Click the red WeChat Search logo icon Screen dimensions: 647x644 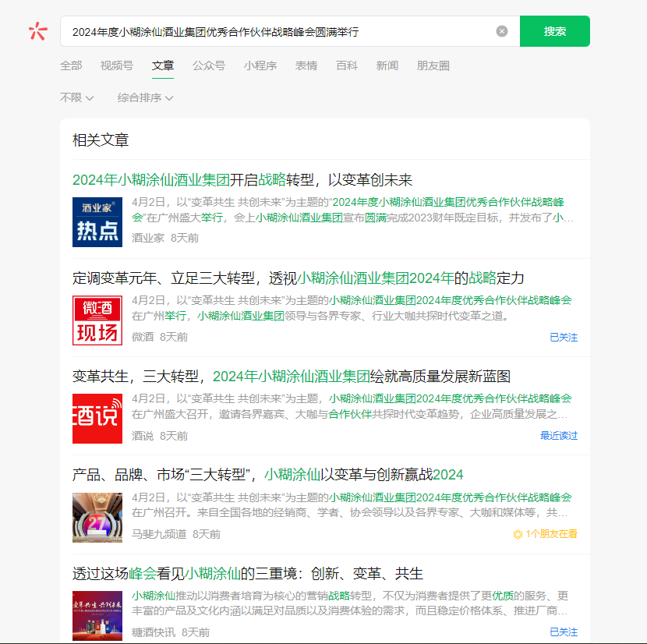tap(37, 31)
